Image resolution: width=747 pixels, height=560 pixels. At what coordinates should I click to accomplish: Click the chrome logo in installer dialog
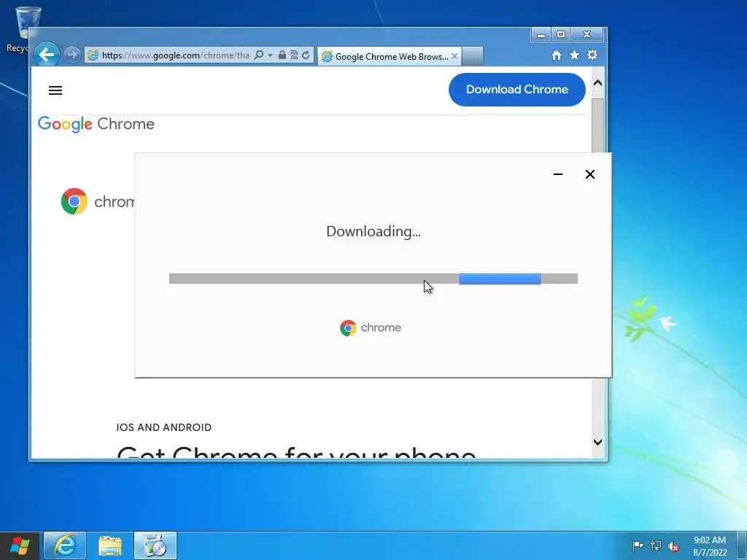click(x=371, y=327)
